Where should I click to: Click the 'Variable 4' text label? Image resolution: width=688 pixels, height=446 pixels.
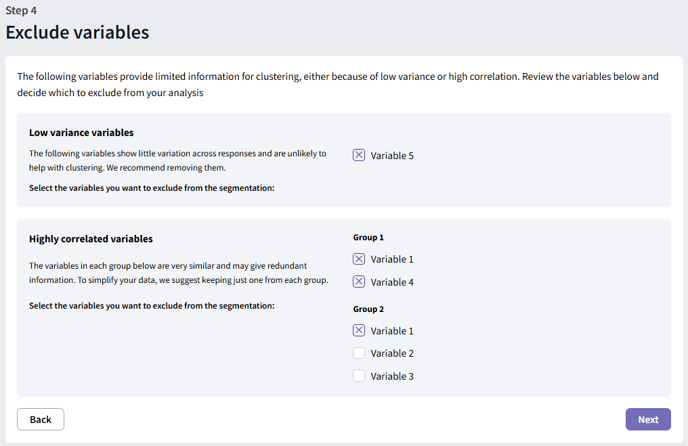click(392, 283)
